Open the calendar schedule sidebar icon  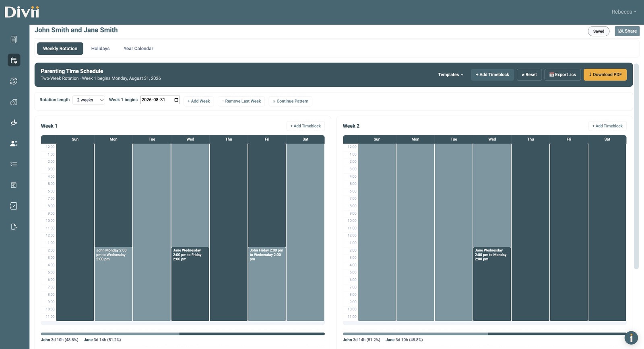pos(14,60)
